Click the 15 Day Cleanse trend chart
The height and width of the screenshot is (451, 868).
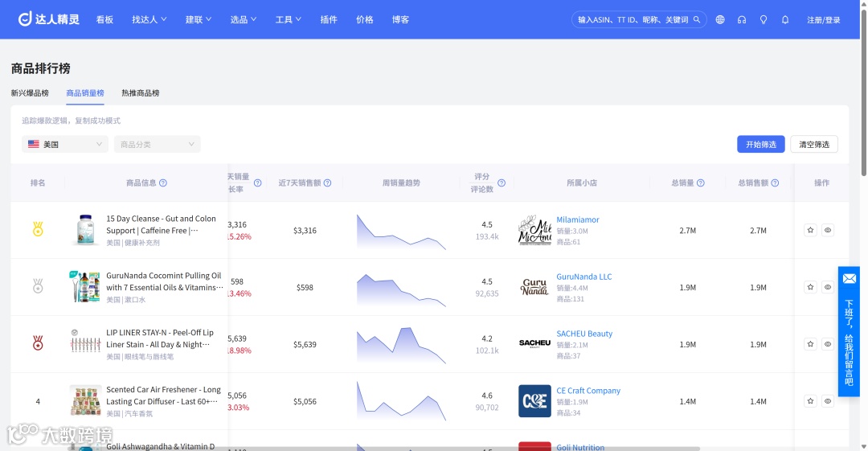[401, 232]
